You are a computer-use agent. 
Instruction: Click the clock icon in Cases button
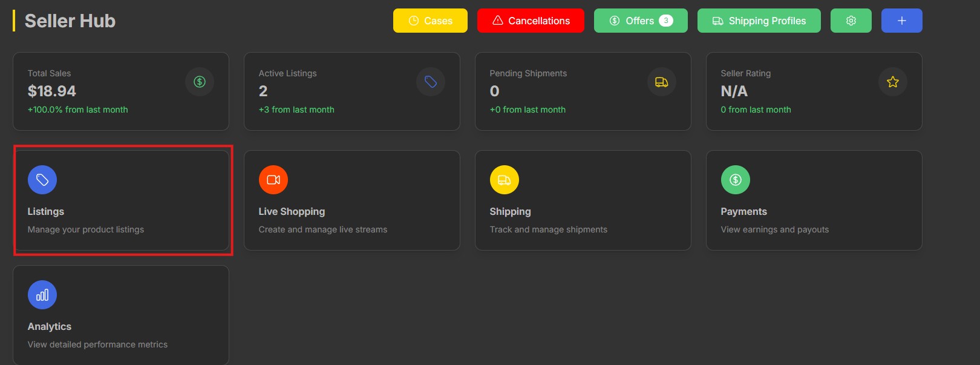click(x=414, y=21)
